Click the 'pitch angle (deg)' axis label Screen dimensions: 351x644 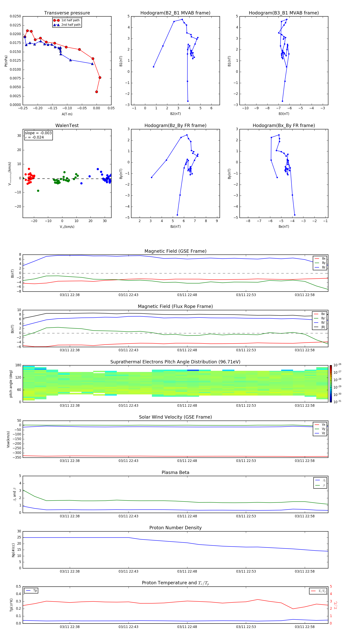click(x=11, y=384)
